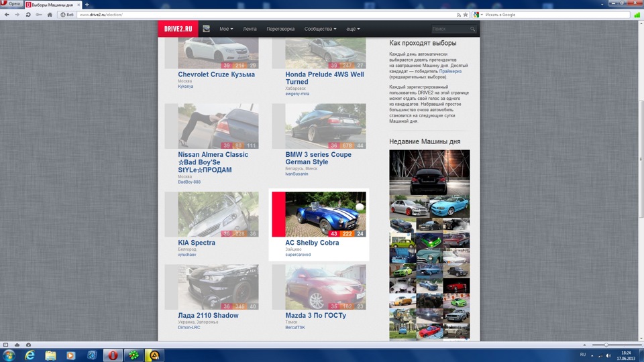Click the KIA Spectra car photo
This screenshot has height=362, width=644.
[x=218, y=215]
